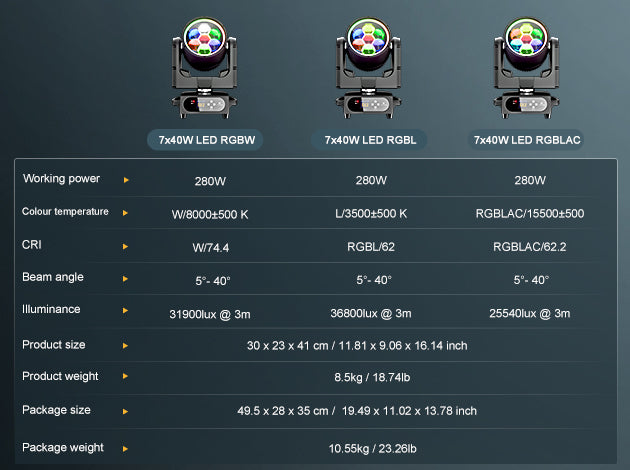Click the 31900lux @ 3m illuminance value
Viewport: 630px width, 470px height.
[211, 313]
